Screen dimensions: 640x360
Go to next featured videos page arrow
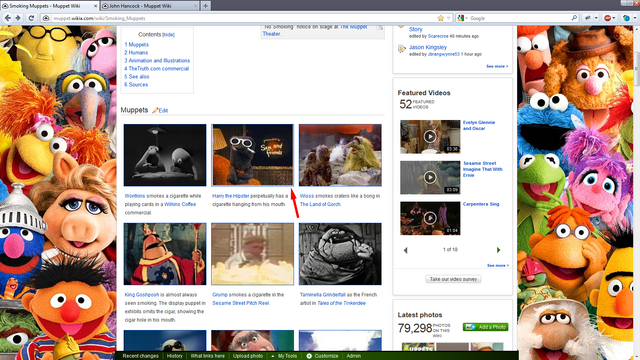pyautogui.click(x=498, y=250)
